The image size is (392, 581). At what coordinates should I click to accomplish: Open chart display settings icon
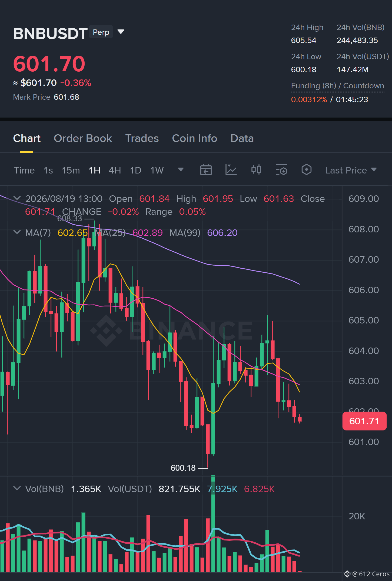(281, 170)
